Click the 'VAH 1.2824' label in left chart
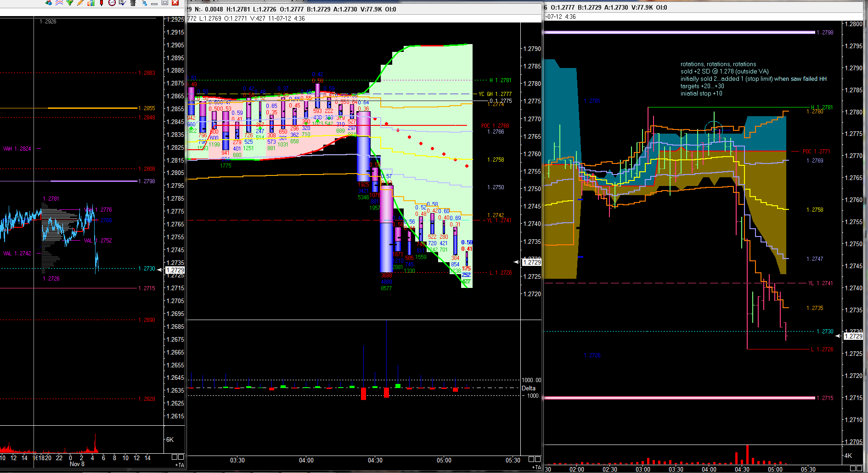The width and height of the screenshot is (868, 473). tap(17, 149)
